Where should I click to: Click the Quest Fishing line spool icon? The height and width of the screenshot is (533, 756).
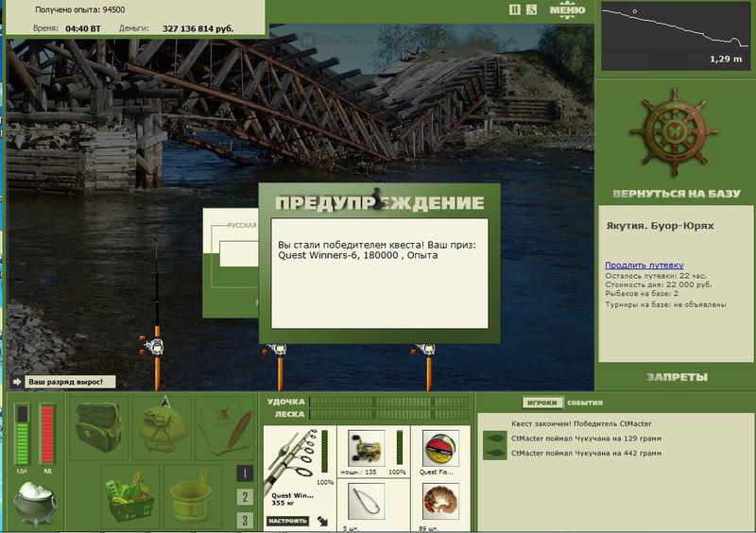[x=440, y=448]
